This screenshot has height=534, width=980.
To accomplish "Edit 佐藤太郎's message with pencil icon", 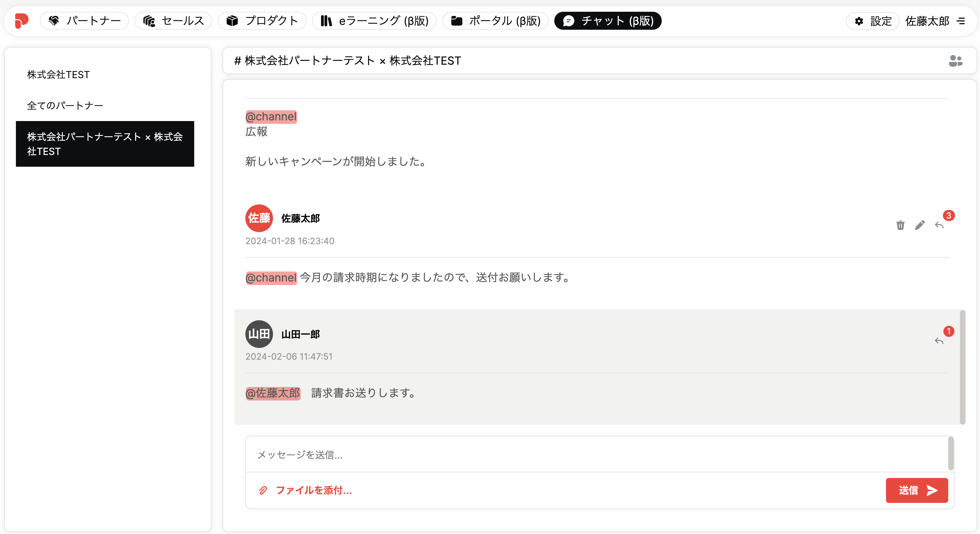I will point(920,225).
